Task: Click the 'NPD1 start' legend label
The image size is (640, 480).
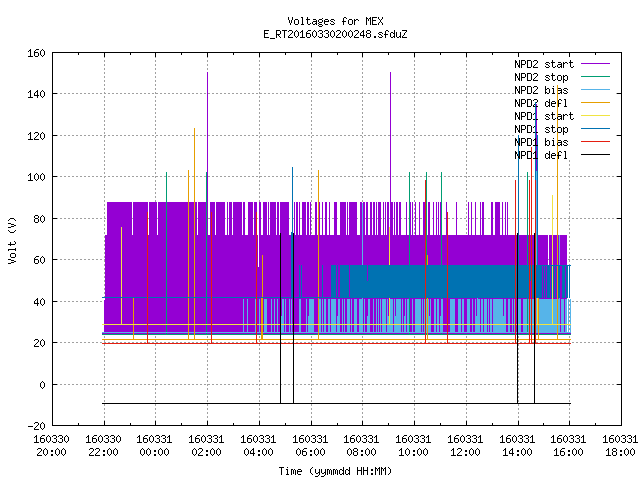Action: (544, 116)
